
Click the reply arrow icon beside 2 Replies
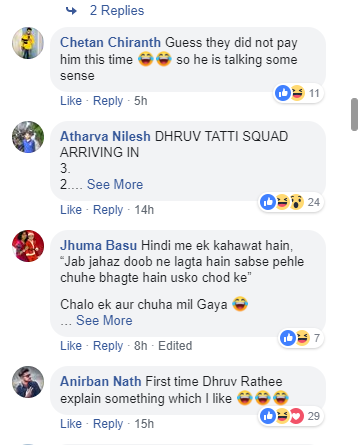pyautogui.click(x=71, y=11)
